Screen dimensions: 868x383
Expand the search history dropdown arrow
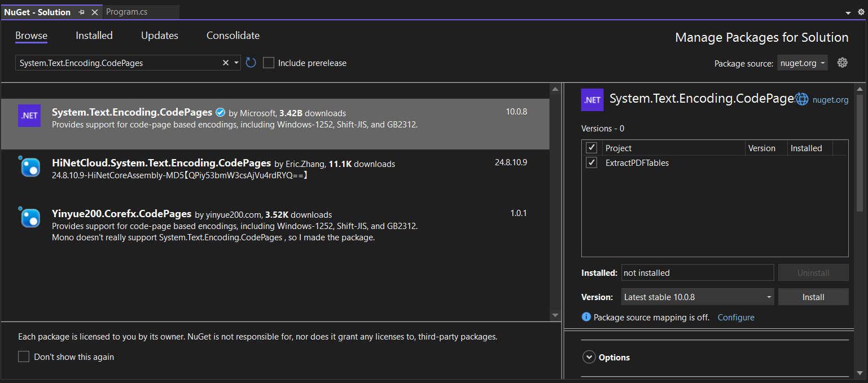click(x=236, y=63)
